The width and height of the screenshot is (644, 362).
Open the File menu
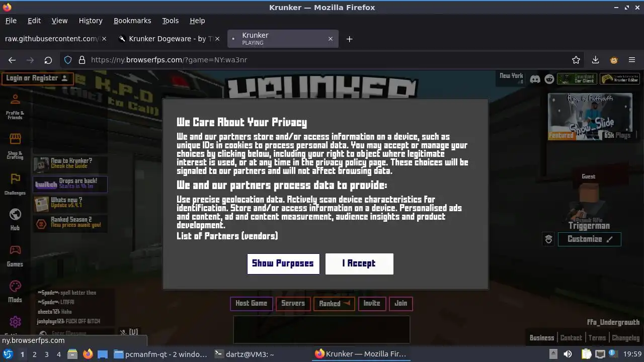click(x=11, y=21)
